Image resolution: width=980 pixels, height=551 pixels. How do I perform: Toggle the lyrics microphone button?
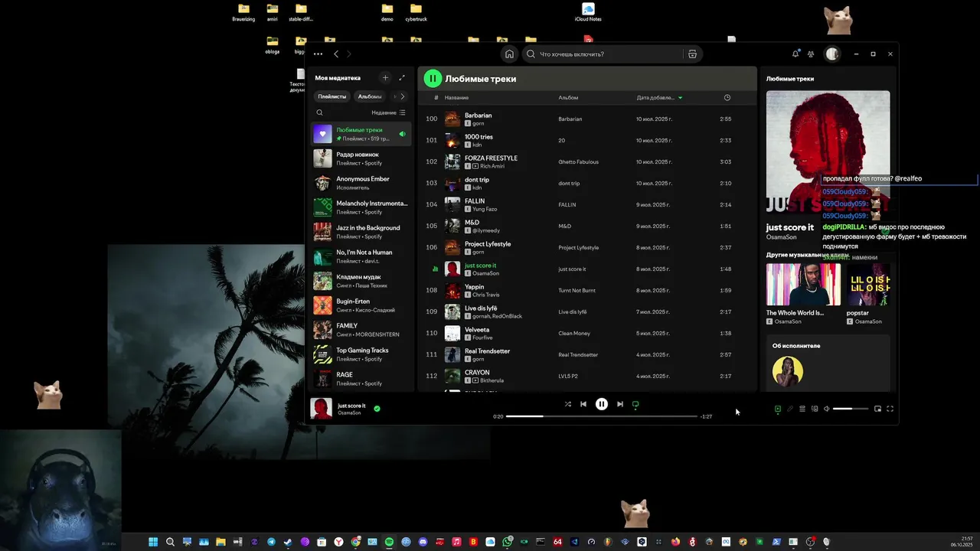[x=790, y=409]
